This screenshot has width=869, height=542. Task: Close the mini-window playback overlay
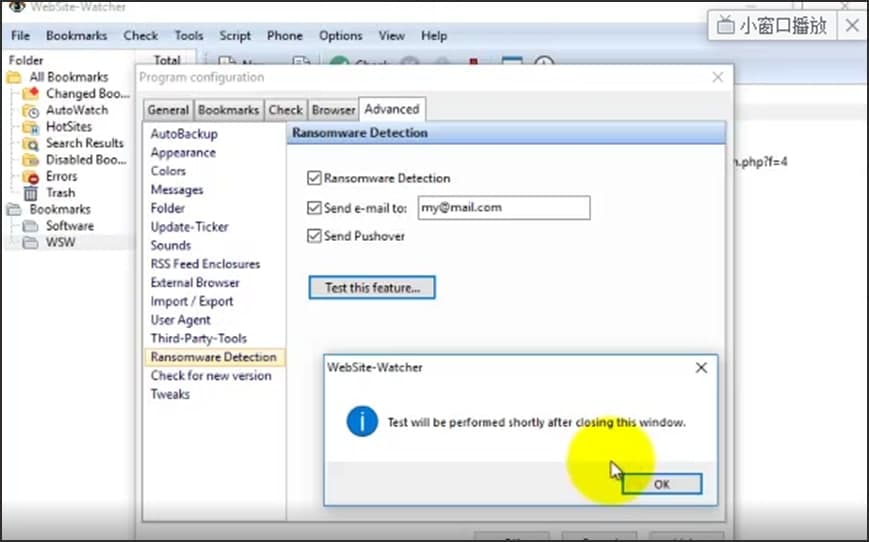point(852,25)
